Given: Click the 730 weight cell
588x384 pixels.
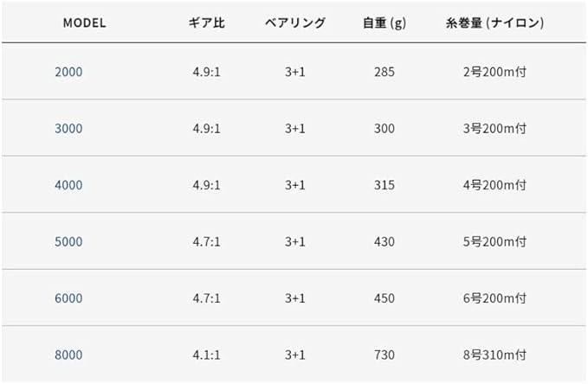Looking at the screenshot, I should tap(384, 355).
